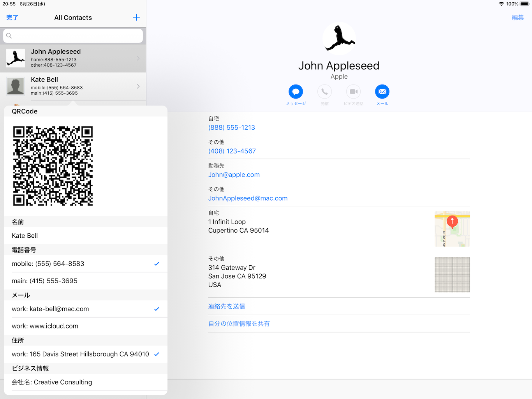Email John@apple.com
Screen dimensions: 532x399
[x=234, y=175]
